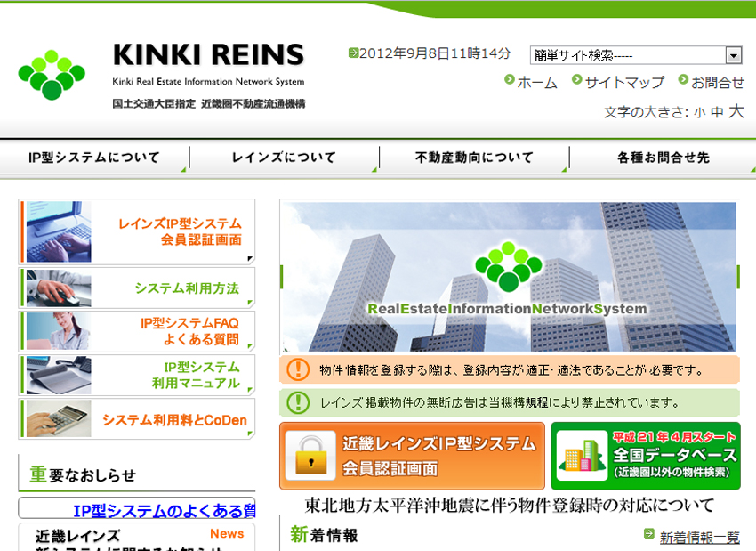Open the 各種お問合せ先 menu
The image size is (756, 551).
663,158
